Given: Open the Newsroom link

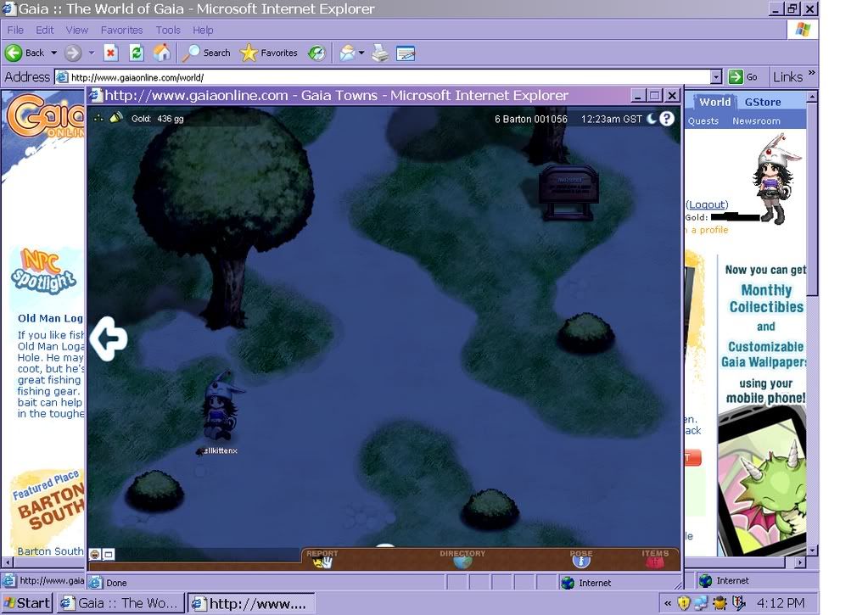Looking at the screenshot, I should coord(756,120).
